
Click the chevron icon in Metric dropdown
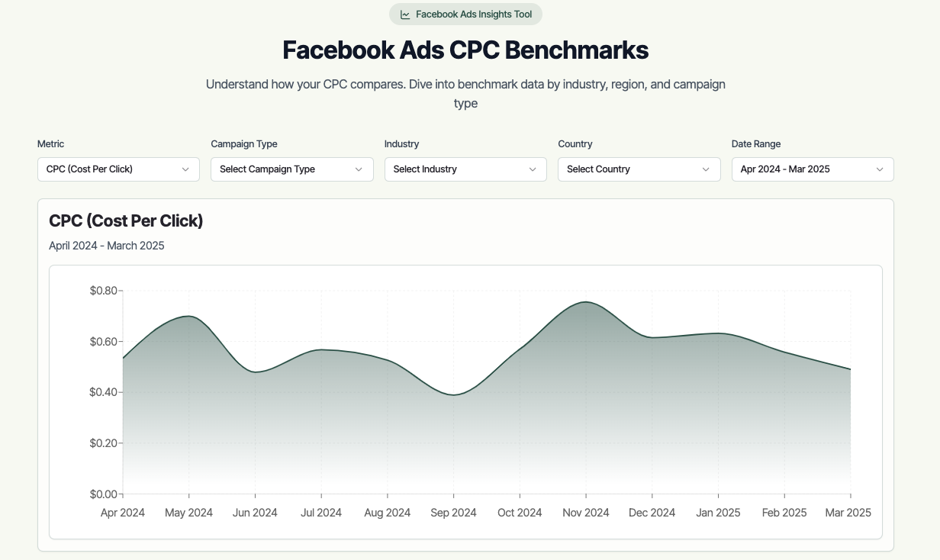(185, 169)
